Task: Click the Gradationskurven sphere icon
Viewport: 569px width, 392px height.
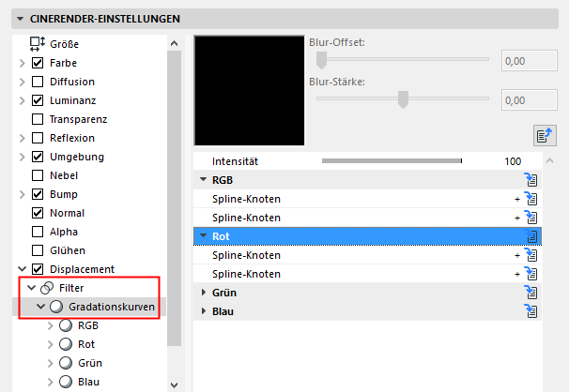Action: tap(56, 307)
